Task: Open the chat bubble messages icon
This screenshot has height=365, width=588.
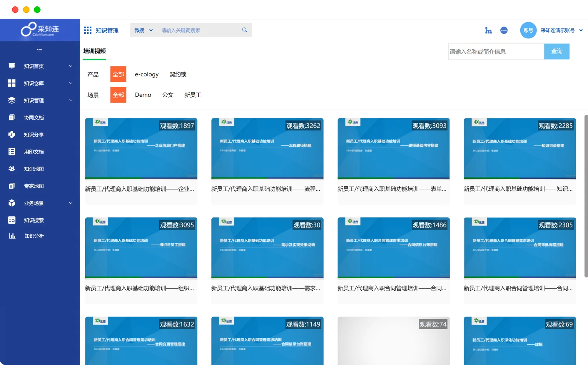Action: 504,30
